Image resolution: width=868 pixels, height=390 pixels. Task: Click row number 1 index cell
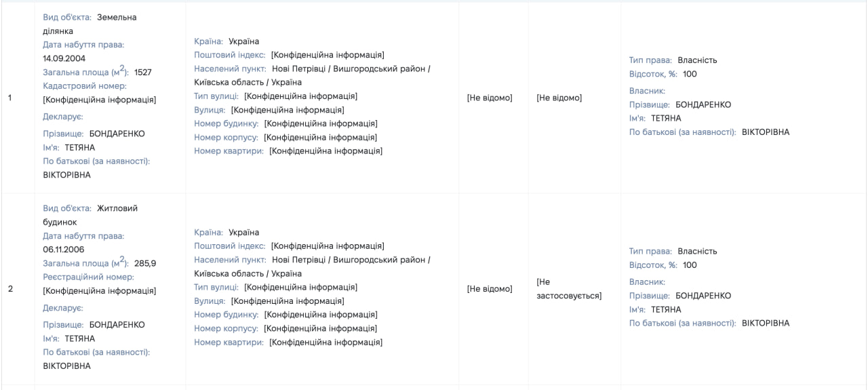[10, 98]
